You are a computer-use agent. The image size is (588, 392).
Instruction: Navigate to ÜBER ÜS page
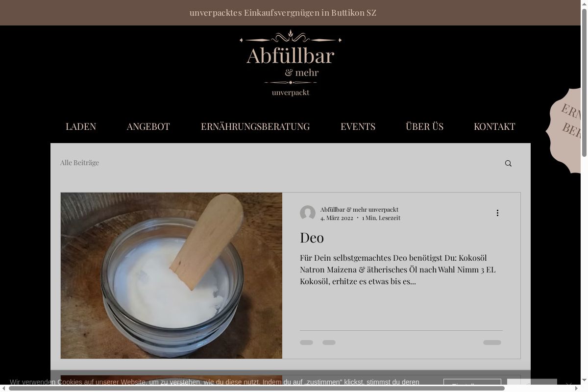424,126
